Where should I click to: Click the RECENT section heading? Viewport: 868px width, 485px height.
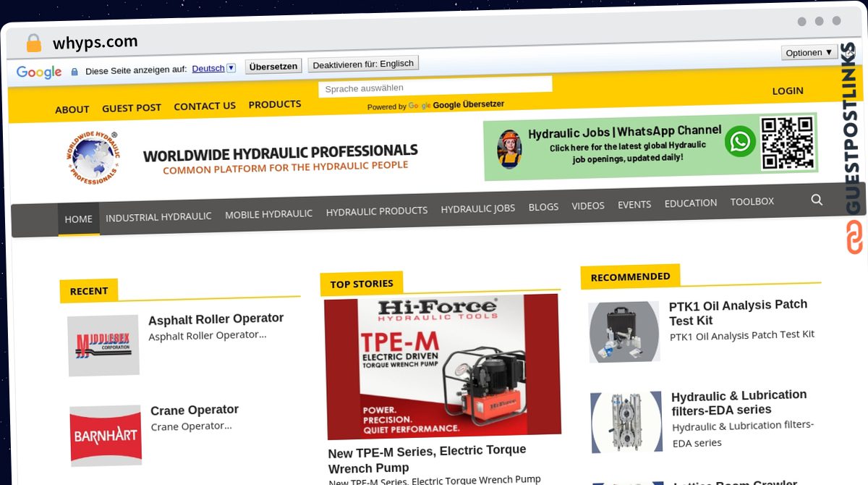click(x=89, y=291)
